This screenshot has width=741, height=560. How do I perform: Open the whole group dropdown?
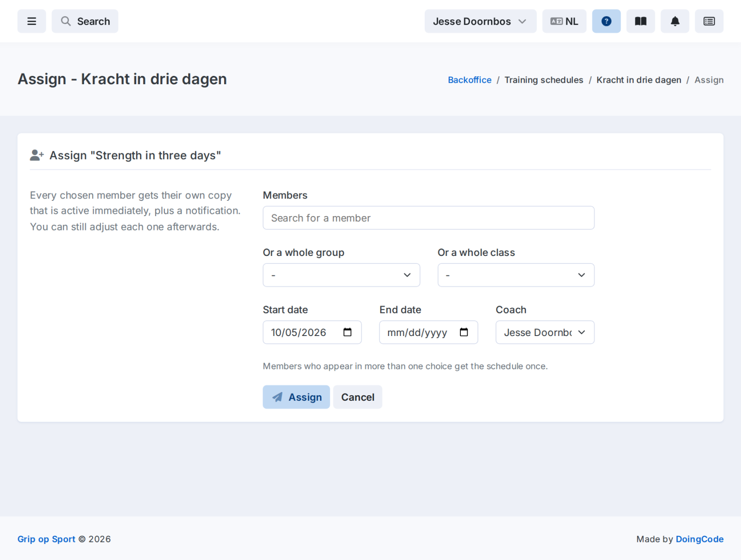(x=341, y=275)
